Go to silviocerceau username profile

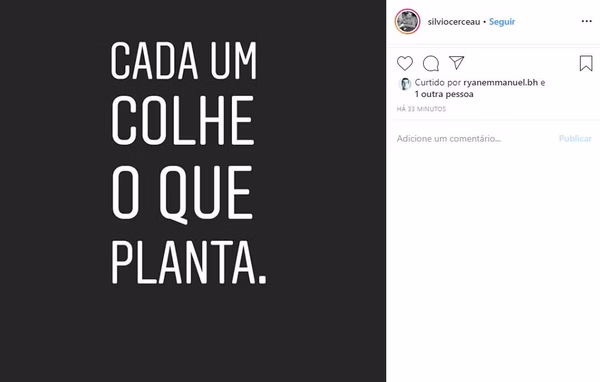click(454, 22)
